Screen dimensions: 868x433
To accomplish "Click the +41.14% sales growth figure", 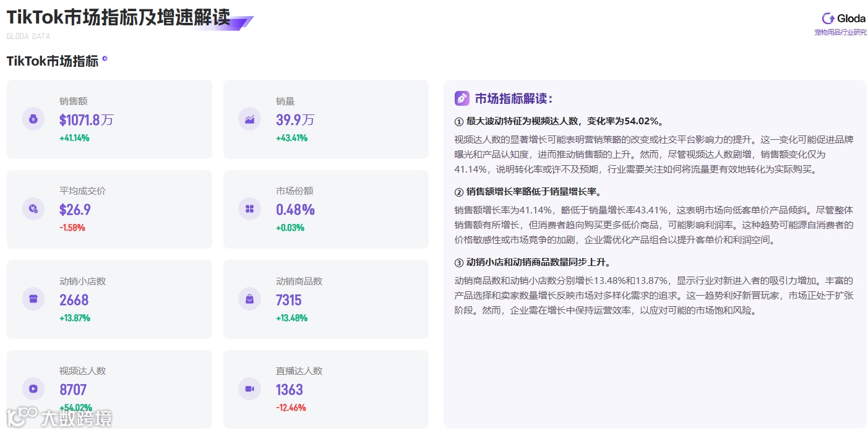I will click(74, 138).
